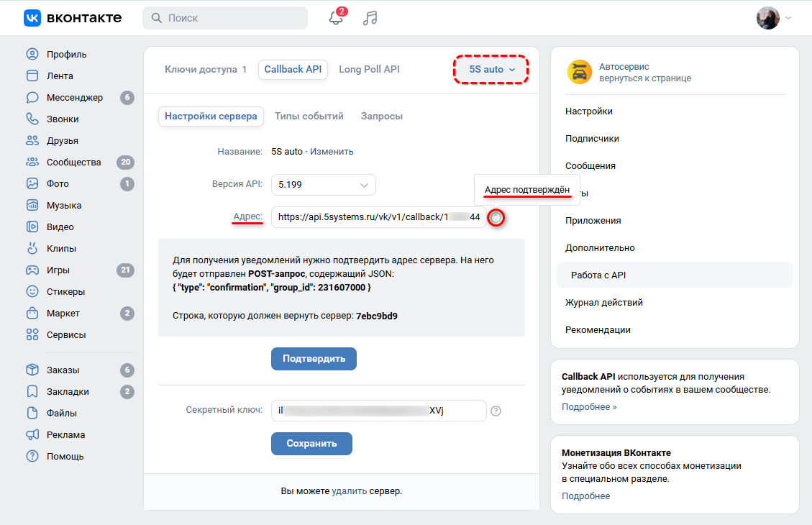Open the API version 5.199 dropdown
This screenshot has width=812, height=525.
point(323,184)
